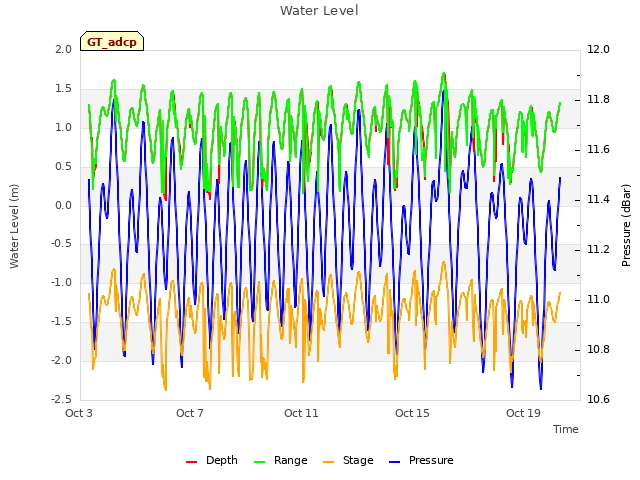Image resolution: width=640 pixels, height=480 pixels.
Task: Click the red Depth legend swatch
Action: pos(191,462)
